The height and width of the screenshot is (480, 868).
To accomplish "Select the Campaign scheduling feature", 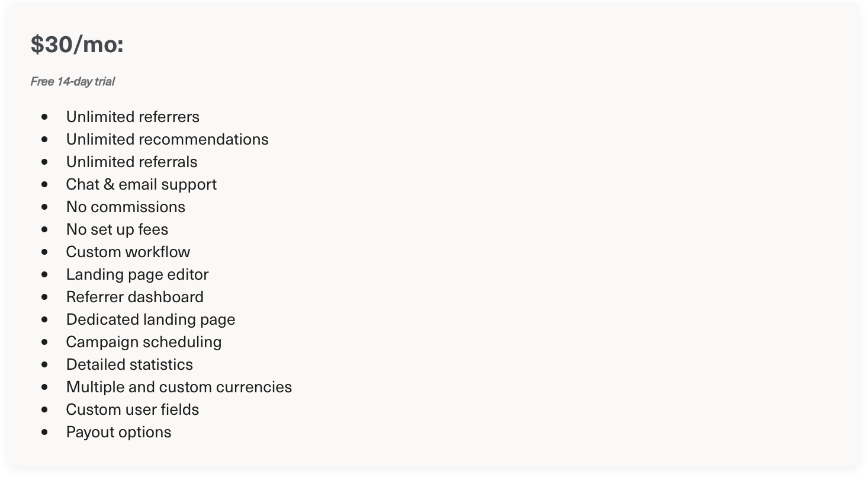I will (144, 342).
